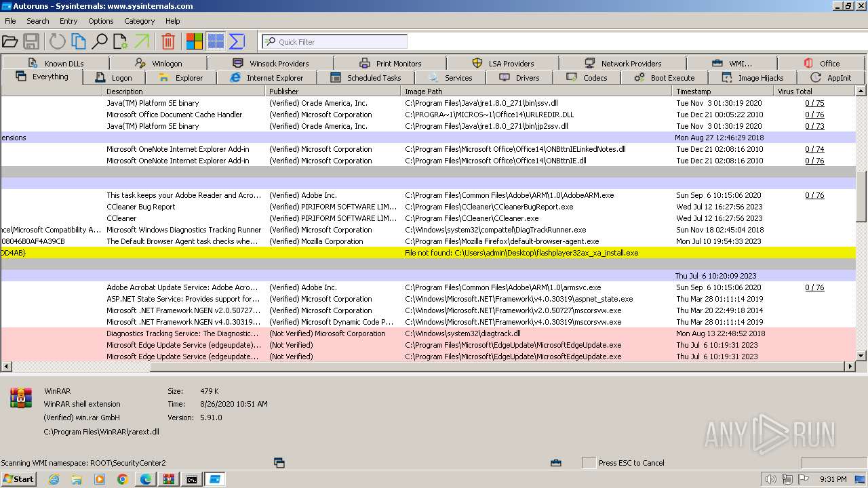Select the Everything tab

(42, 77)
